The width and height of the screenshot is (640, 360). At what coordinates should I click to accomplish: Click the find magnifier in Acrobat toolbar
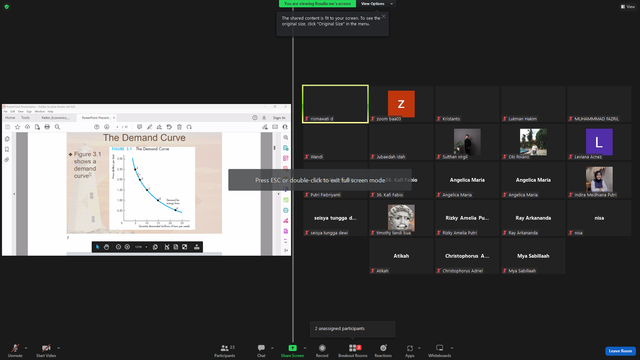tap(58, 127)
